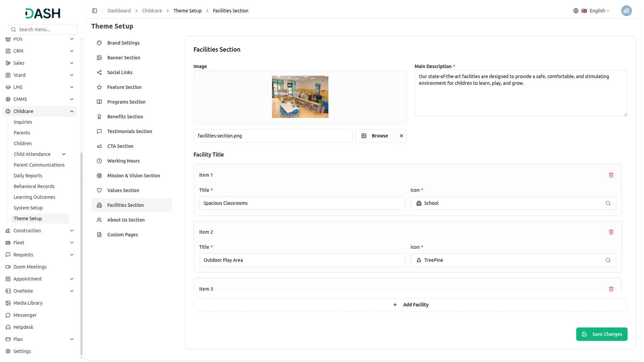Image resolution: width=644 pixels, height=362 pixels.
Task: Click the Browse image button
Action: [374, 136]
